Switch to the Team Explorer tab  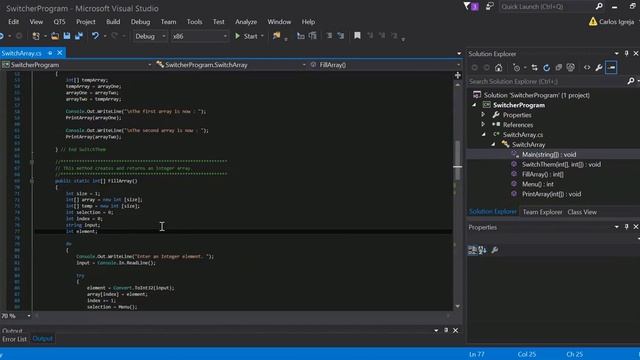tap(542, 212)
